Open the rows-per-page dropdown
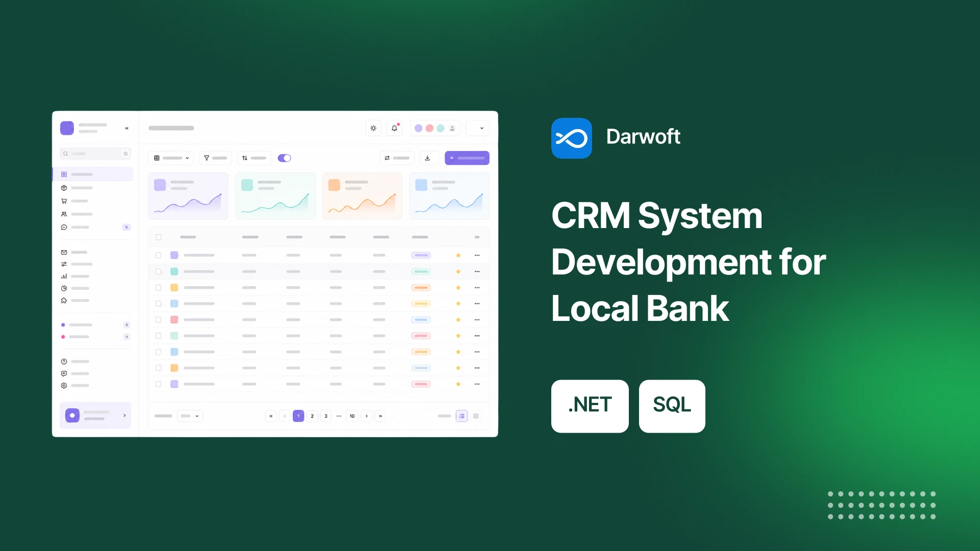The width and height of the screenshot is (980, 551). (x=190, y=416)
